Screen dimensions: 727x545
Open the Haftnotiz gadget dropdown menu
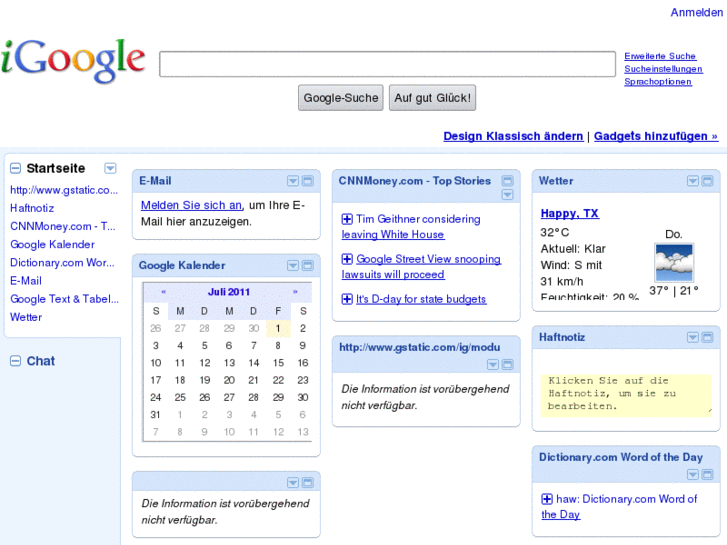[x=693, y=337]
